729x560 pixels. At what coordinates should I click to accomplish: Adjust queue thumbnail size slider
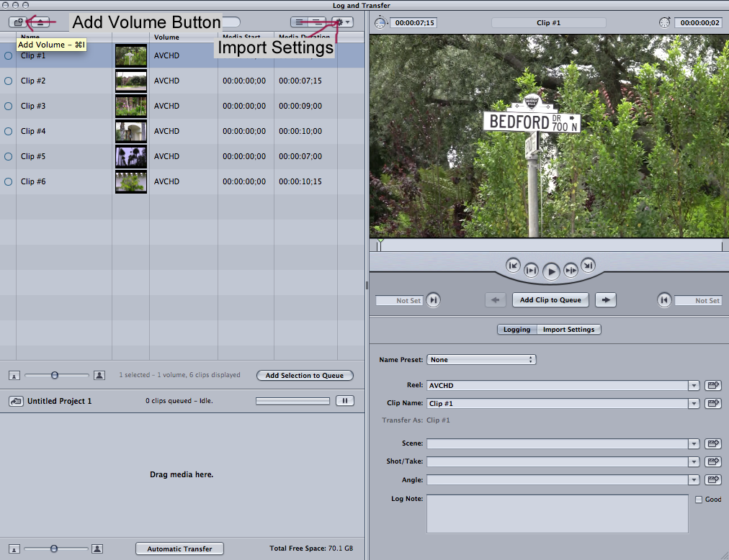55,549
